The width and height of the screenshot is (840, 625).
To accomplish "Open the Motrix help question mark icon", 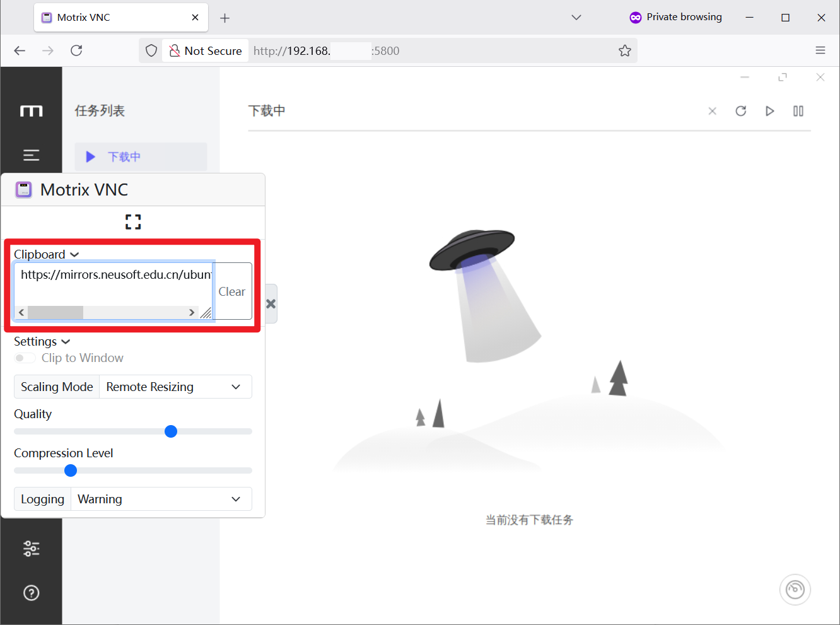I will pyautogui.click(x=31, y=593).
